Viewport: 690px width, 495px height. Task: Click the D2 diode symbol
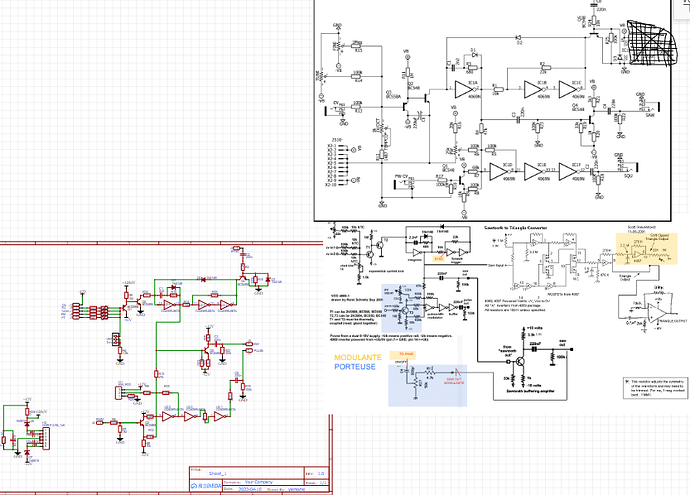click(519, 38)
